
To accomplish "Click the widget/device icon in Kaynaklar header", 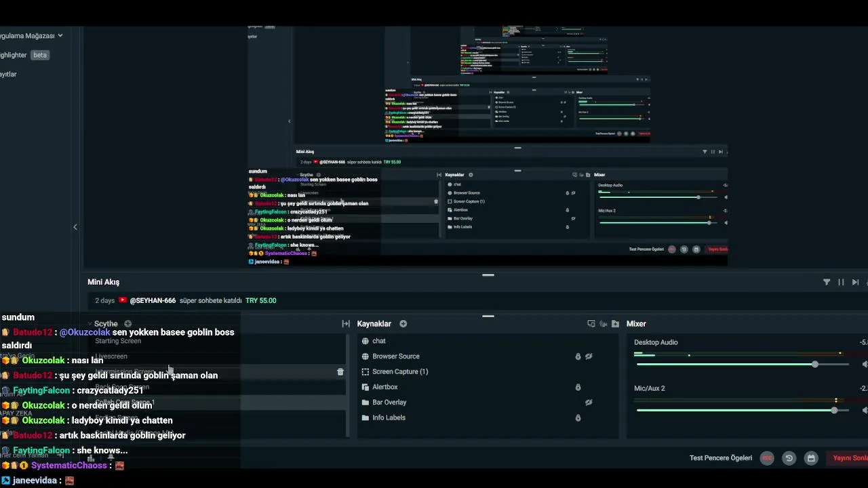I will click(591, 324).
